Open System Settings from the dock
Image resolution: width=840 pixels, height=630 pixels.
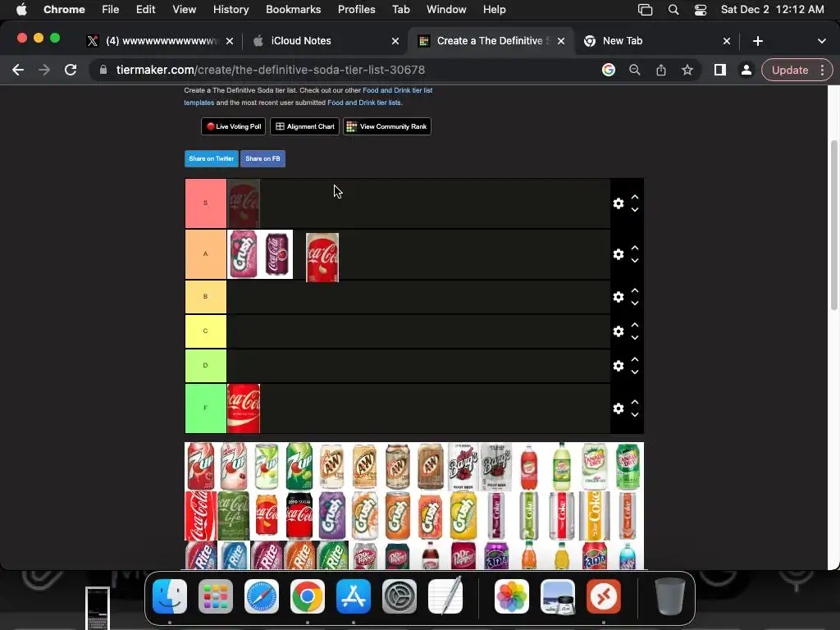point(399,596)
